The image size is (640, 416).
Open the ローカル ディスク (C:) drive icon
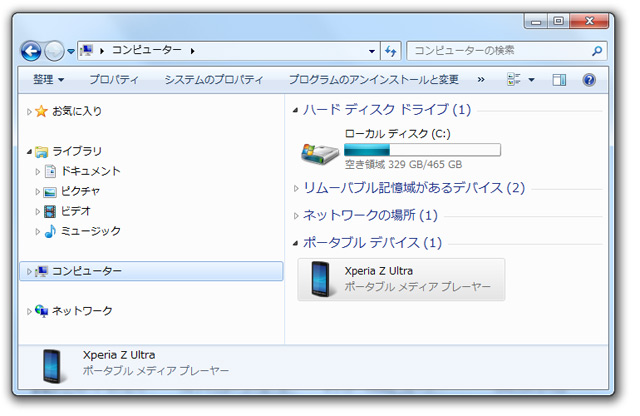tap(320, 152)
